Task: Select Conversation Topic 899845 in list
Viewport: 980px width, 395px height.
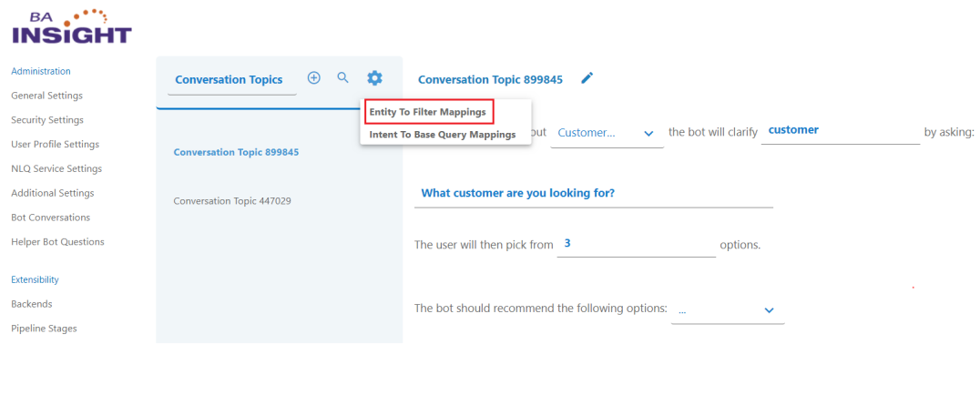Action: (x=236, y=152)
